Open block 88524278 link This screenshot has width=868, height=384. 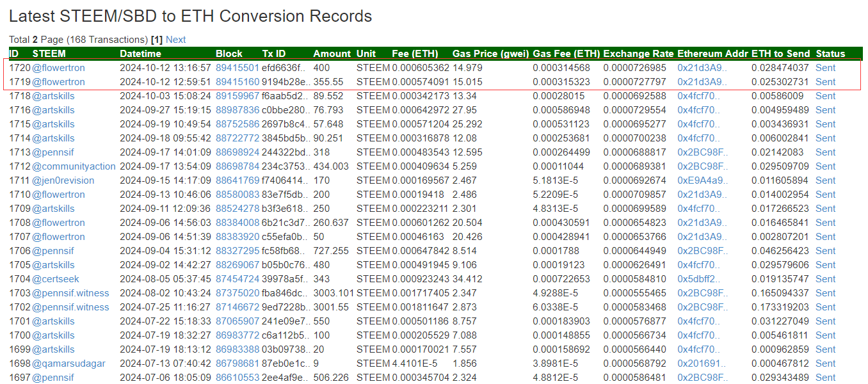tap(237, 209)
